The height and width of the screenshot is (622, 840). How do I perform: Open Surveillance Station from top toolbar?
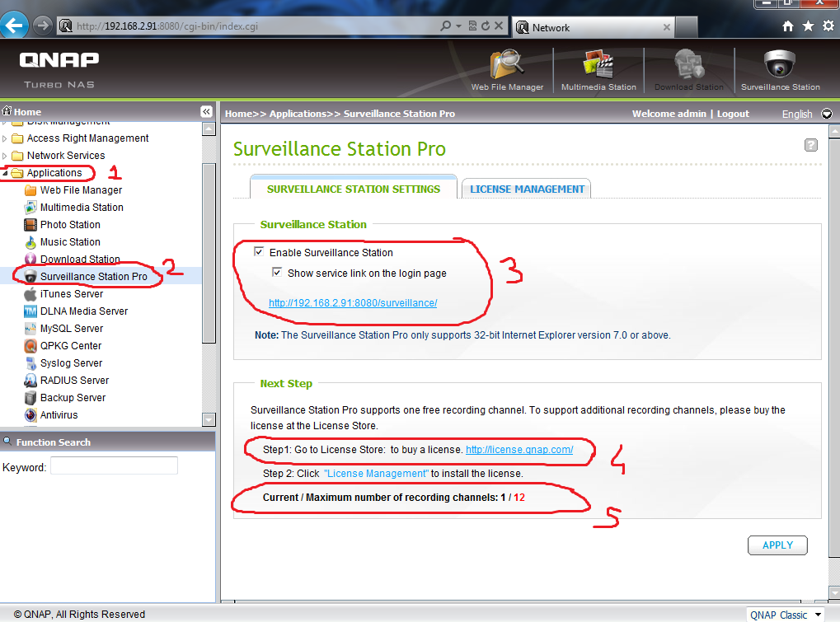(x=780, y=70)
